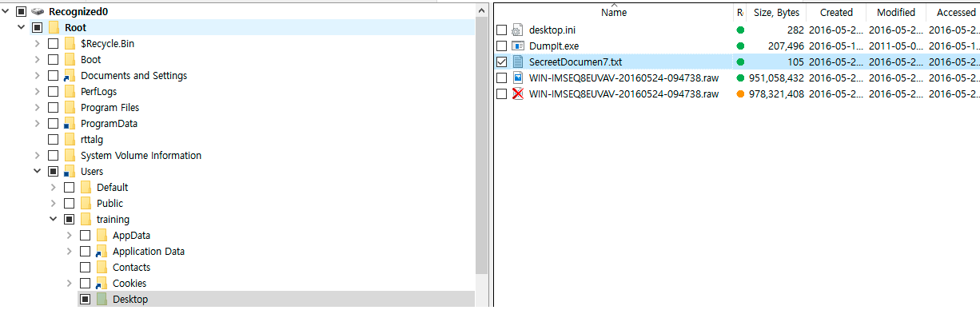This screenshot has width=980, height=310.
Task: Expand the Boot folder node
Action: click(38, 60)
